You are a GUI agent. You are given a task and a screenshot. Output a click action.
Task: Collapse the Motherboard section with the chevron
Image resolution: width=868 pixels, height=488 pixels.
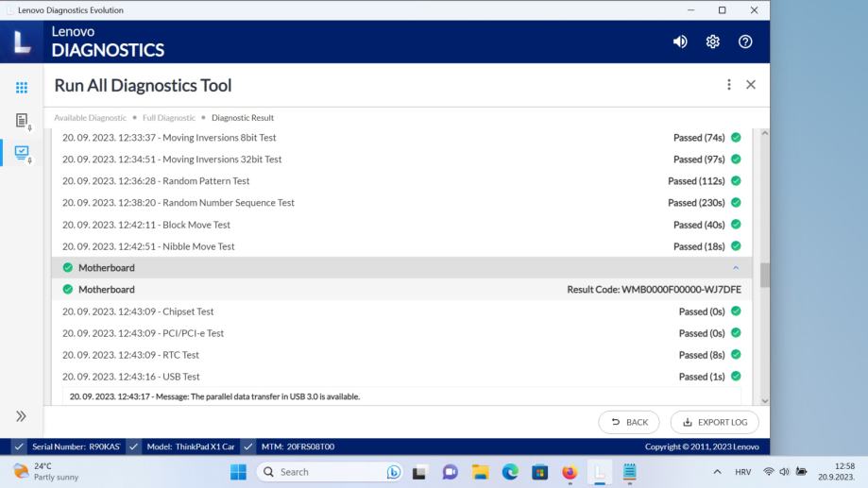click(737, 268)
